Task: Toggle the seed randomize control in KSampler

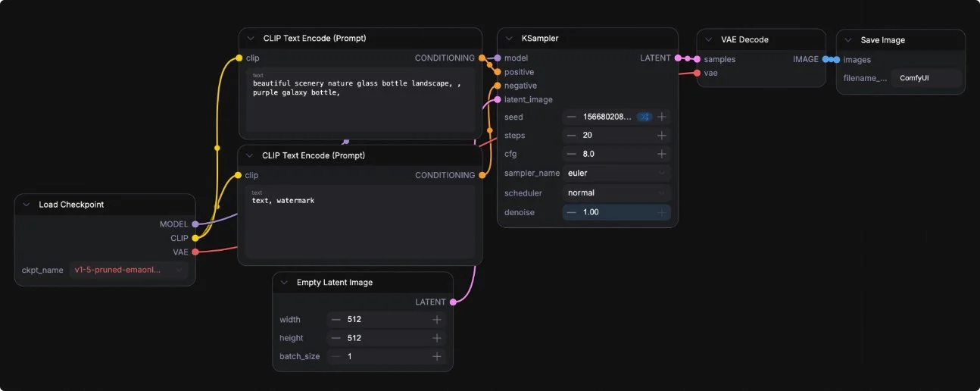Action: click(x=644, y=117)
